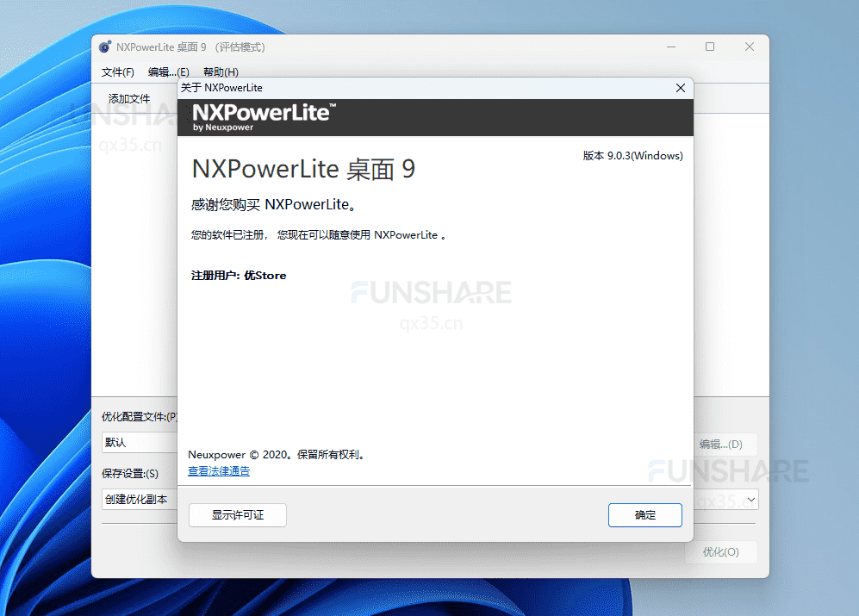Viewport: 859px width, 616px height.
Task: Minimize the NXPowerLite main window
Action: 669,47
